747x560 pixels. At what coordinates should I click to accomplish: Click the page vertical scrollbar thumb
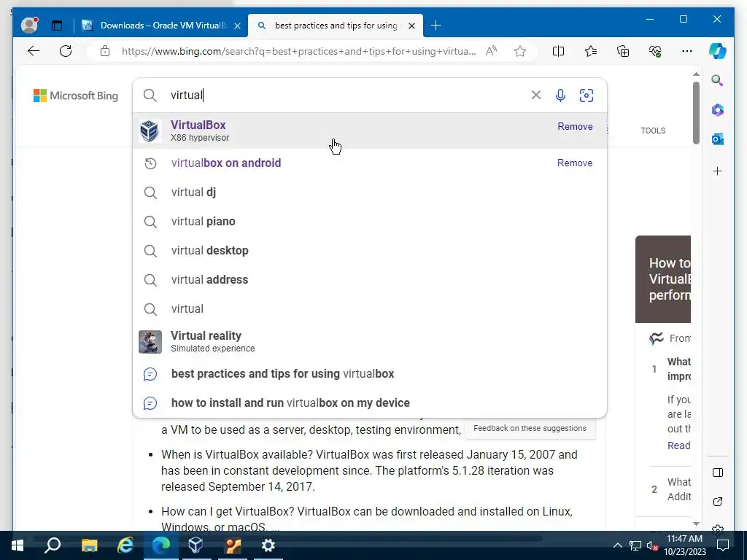pos(696,113)
